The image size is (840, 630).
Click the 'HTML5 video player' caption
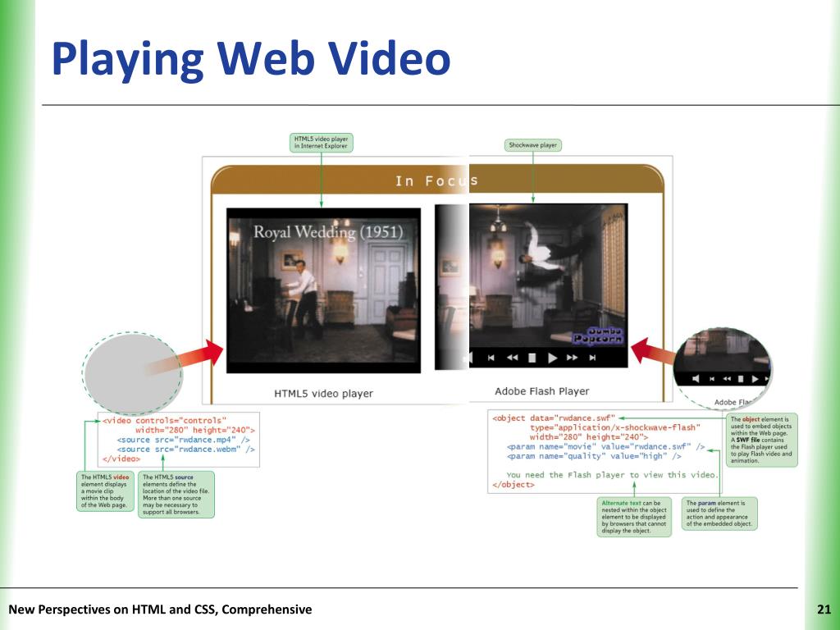click(x=323, y=394)
